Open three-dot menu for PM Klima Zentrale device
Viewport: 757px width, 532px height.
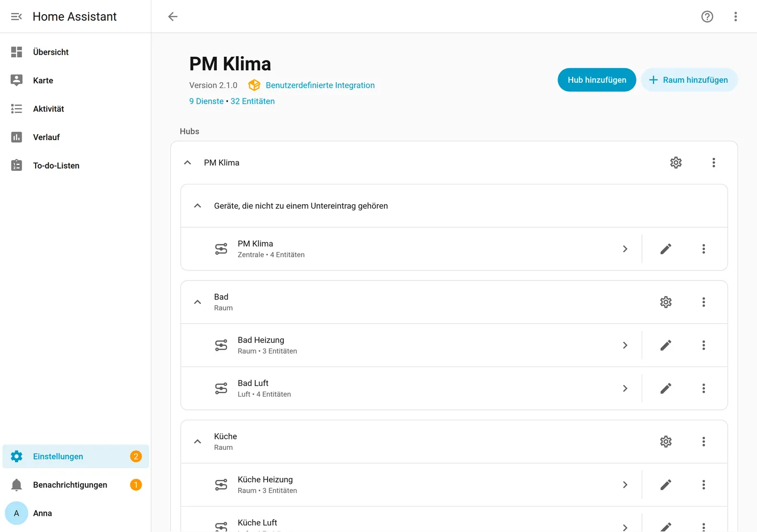click(x=703, y=249)
